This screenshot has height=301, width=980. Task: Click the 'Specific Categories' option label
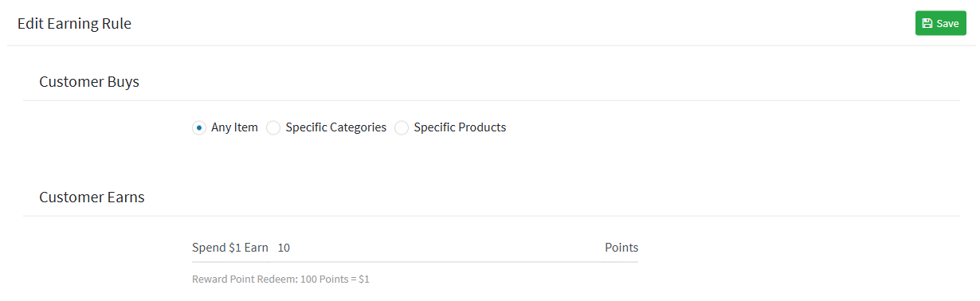pos(336,127)
